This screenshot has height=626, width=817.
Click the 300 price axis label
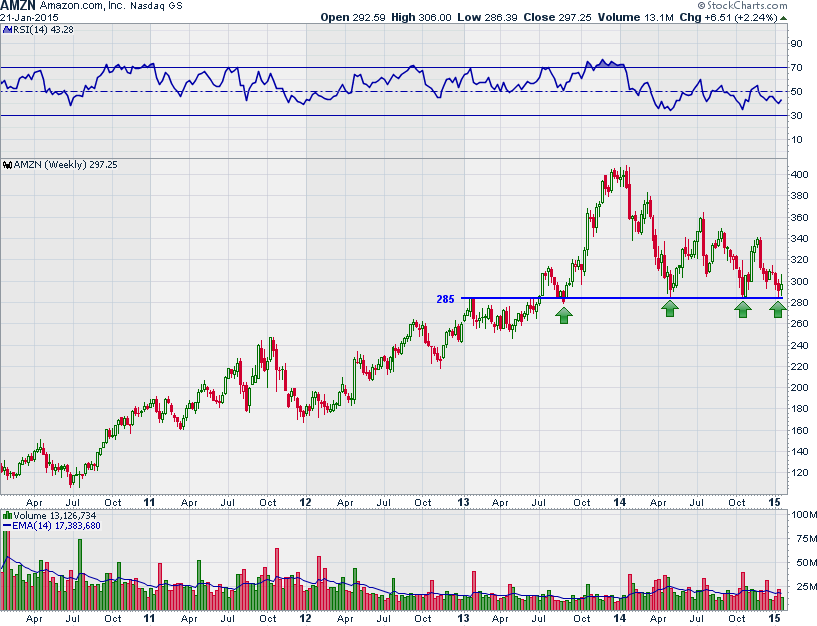[x=800, y=281]
